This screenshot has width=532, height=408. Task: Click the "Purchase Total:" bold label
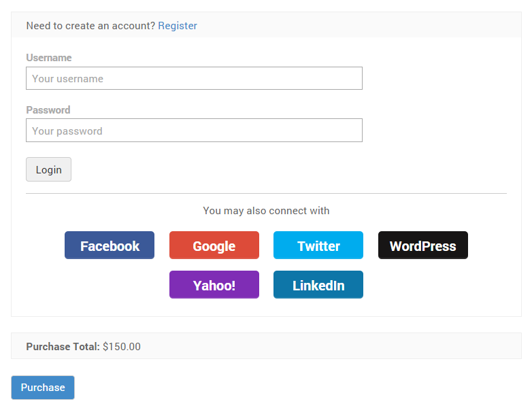(63, 347)
